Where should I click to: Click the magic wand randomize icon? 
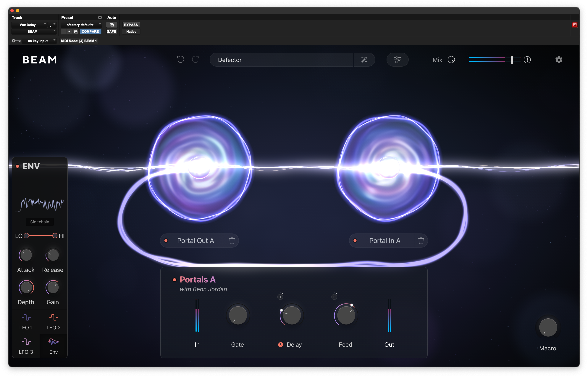(364, 60)
